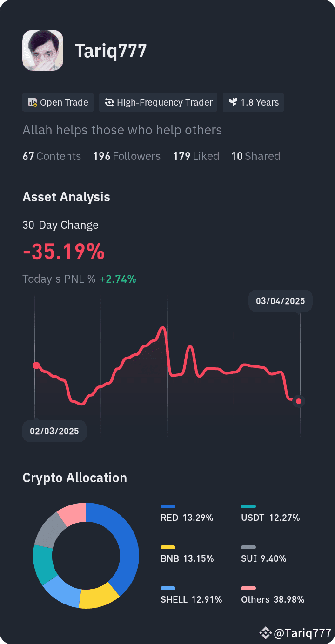This screenshot has height=644, width=335.
Task: Select the blue RED legend swatch
Action: pyautogui.click(x=168, y=506)
